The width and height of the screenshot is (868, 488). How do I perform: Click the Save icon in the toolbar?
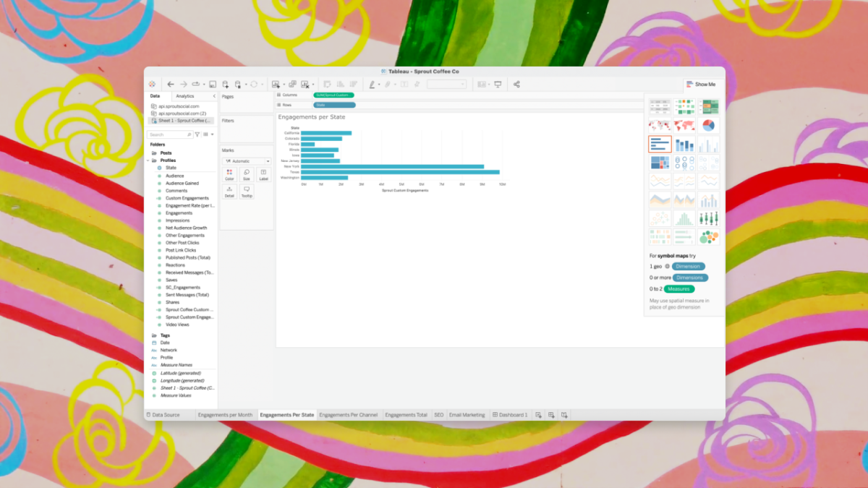213,85
